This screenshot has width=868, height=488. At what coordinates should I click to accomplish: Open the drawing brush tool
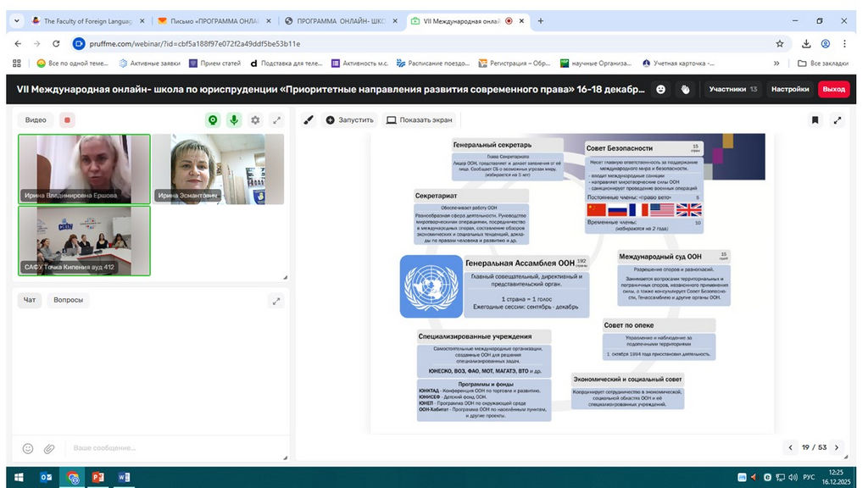pos(309,120)
